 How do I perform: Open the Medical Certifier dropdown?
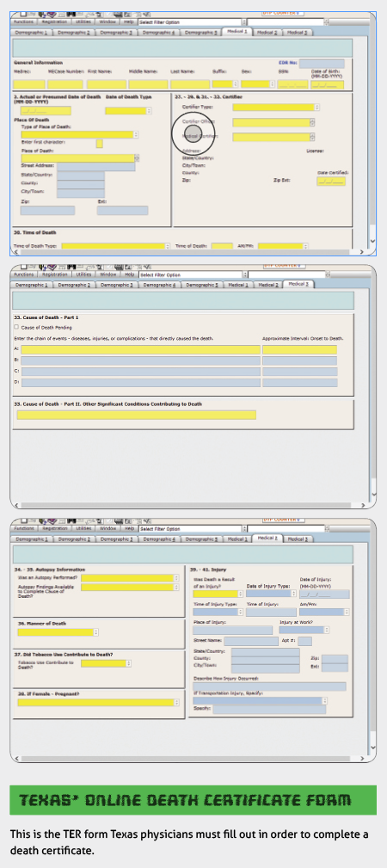[273, 137]
